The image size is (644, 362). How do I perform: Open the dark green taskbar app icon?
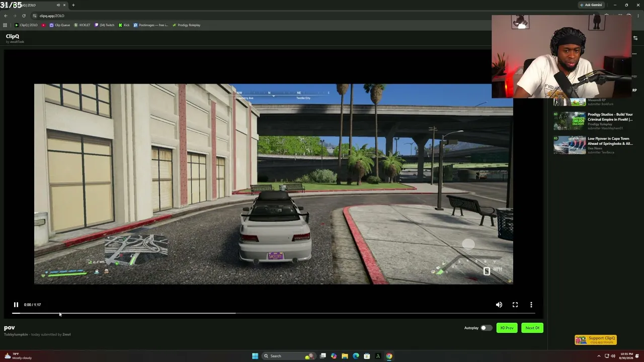[x=378, y=356]
